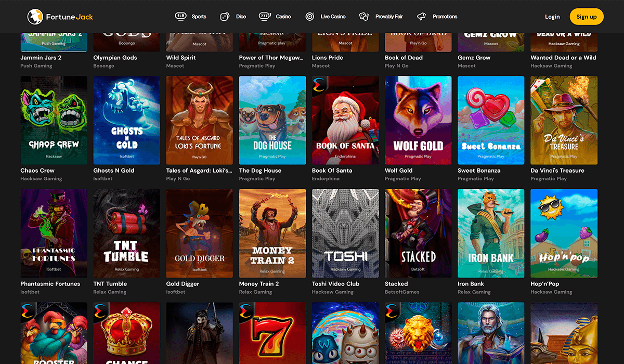
Task: Open the Iron Bank game thumbnail
Action: click(x=491, y=233)
